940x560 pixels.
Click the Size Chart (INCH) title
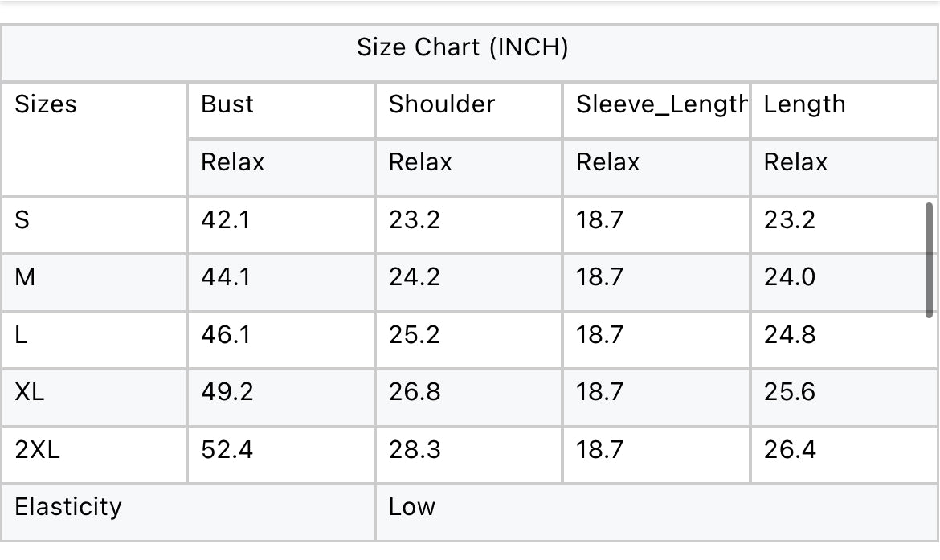(462, 47)
